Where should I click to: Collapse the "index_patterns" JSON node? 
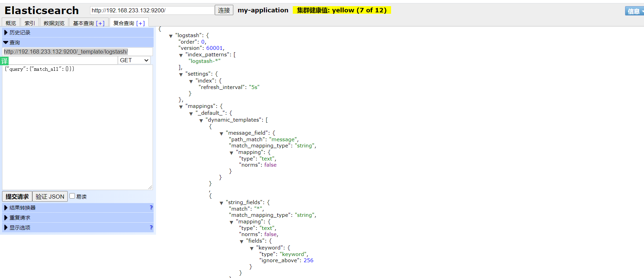pos(181,55)
